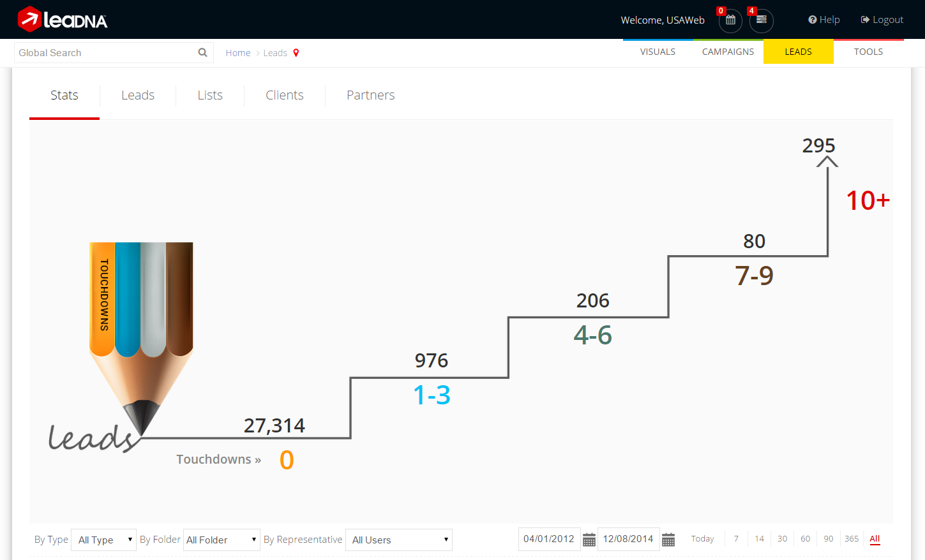Click the red location pin in breadcrumb
925x560 pixels.
point(296,53)
